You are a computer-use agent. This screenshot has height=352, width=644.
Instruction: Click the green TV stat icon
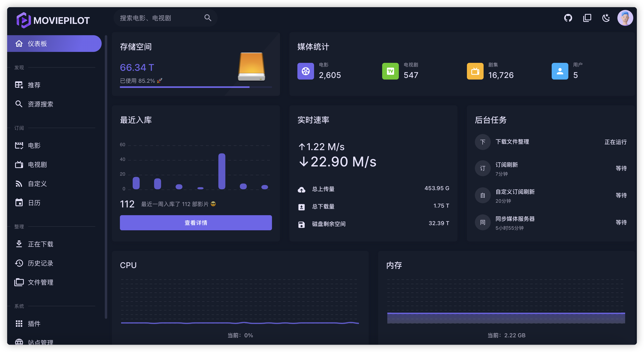tap(390, 71)
